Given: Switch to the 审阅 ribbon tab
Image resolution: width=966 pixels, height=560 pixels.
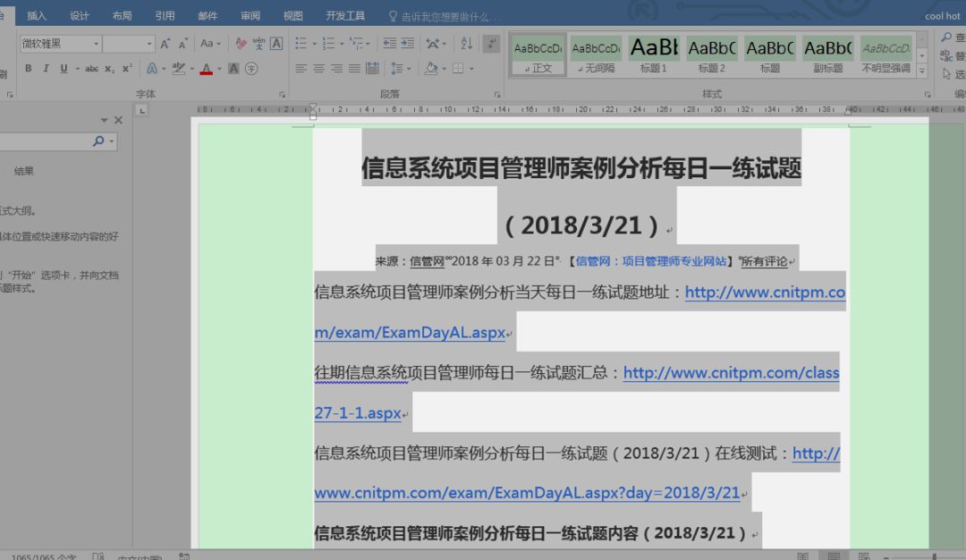Looking at the screenshot, I should tap(250, 14).
